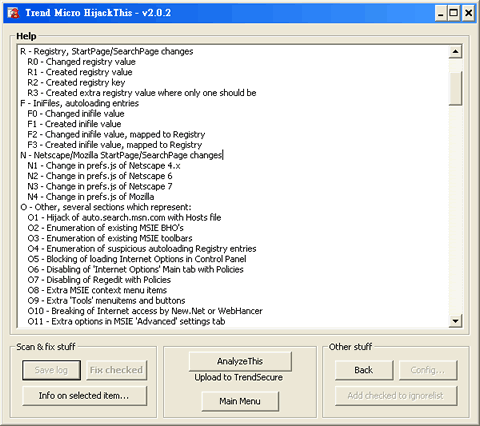Click the 'N1 - Change in prefs.js of Netscape 4.x' line
This screenshot has width=480, height=426.
[104, 166]
